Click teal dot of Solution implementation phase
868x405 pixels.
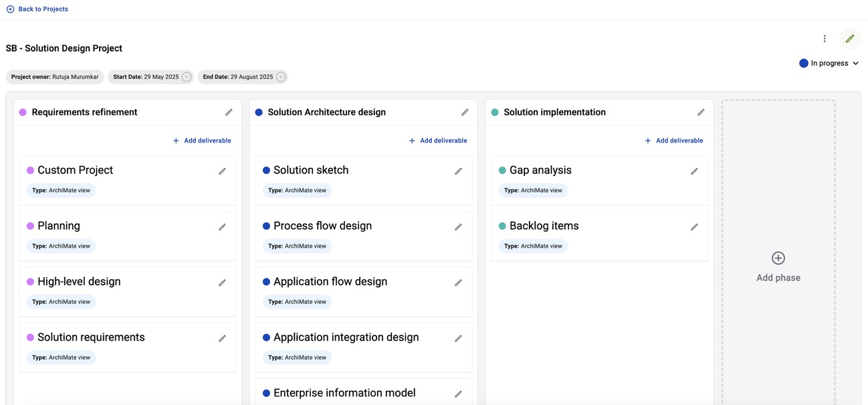point(495,112)
